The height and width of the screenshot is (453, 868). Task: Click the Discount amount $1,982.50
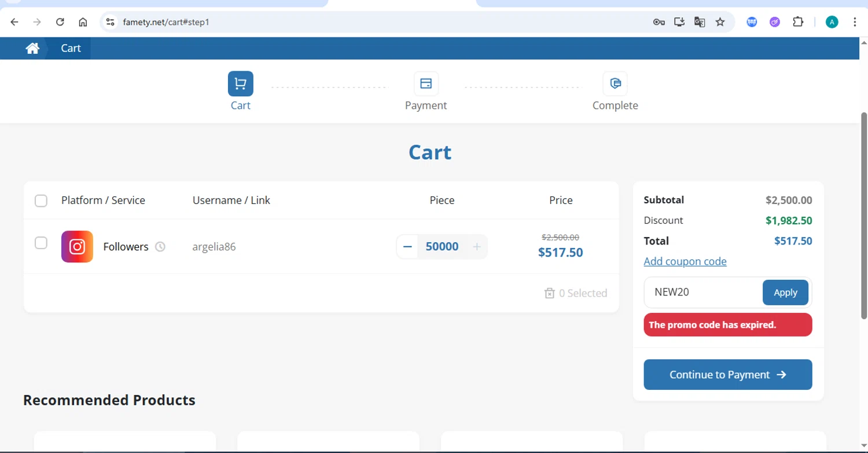789,221
